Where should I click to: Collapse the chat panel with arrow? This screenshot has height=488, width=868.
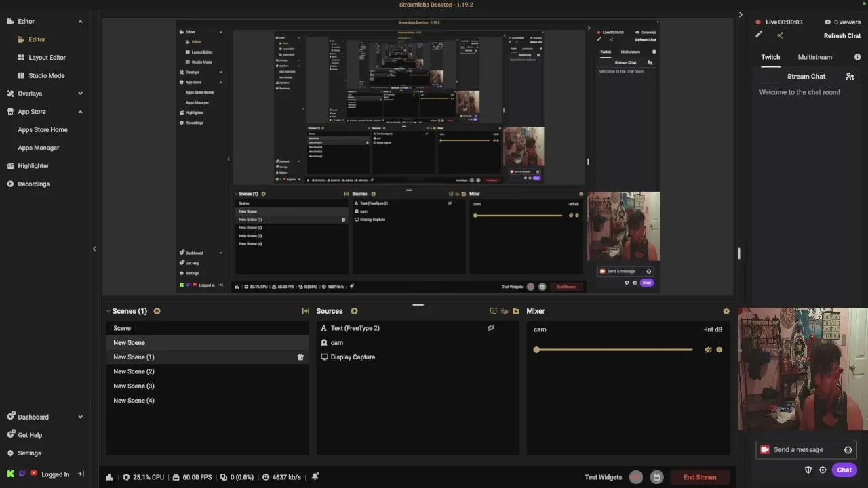tap(741, 14)
